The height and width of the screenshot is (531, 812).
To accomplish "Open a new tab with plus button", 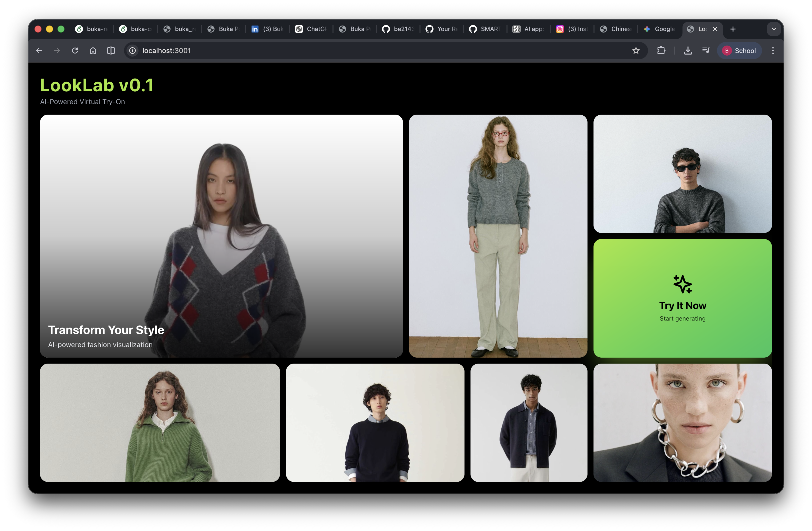I will pyautogui.click(x=732, y=29).
